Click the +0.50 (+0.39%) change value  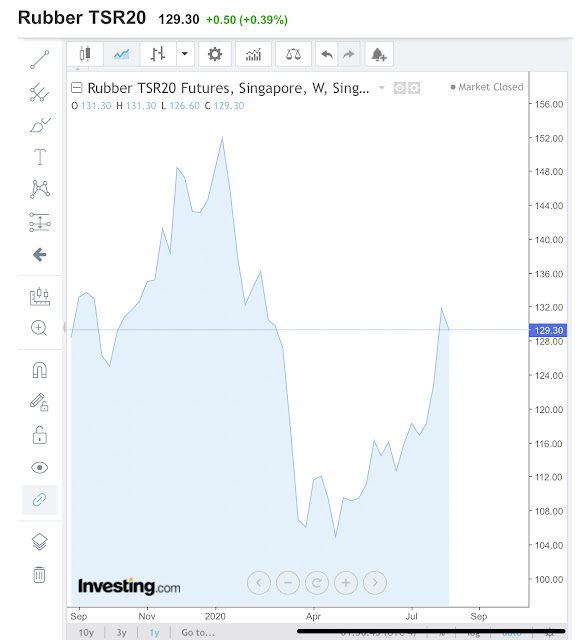[247, 20]
